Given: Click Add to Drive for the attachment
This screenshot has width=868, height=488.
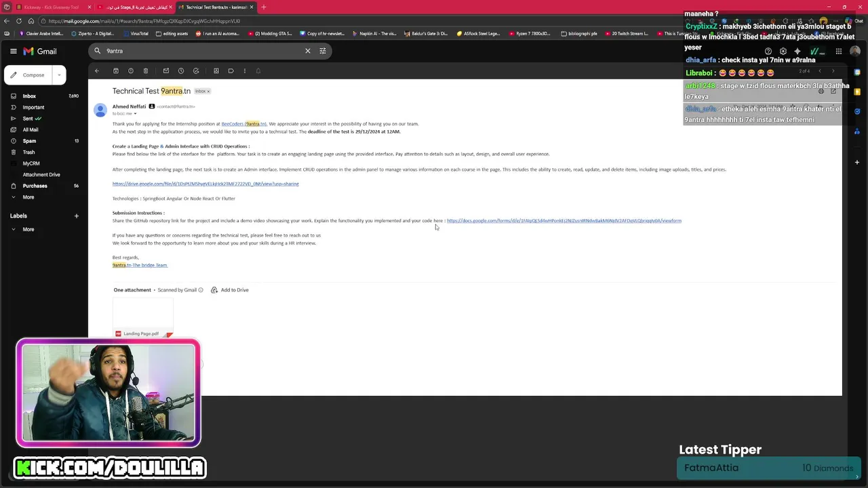Looking at the screenshot, I should tap(229, 290).
